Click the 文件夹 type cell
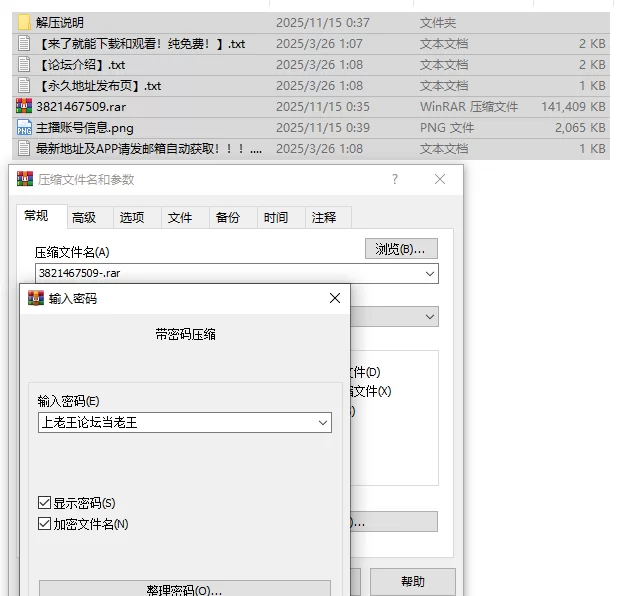 [x=438, y=23]
